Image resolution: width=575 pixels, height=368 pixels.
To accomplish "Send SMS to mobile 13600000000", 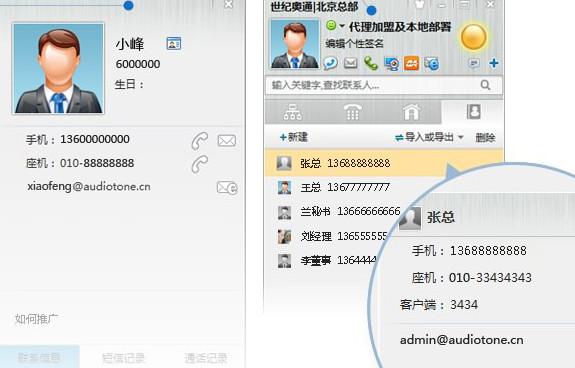I will [x=227, y=141].
